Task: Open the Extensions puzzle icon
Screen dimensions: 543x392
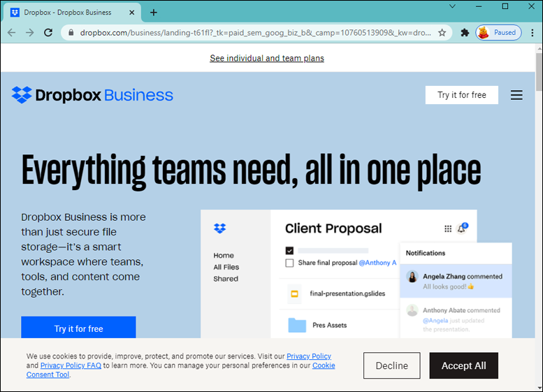Action: click(465, 33)
